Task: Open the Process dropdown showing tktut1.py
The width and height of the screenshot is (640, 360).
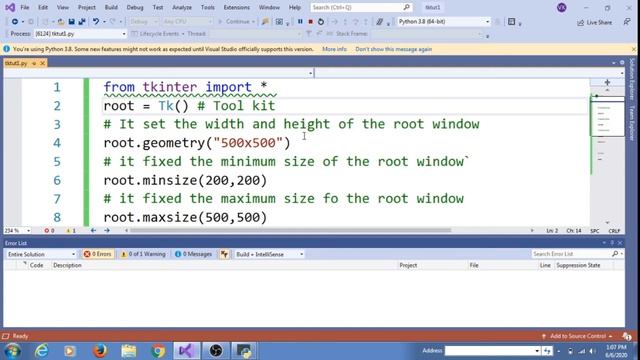Action: [80, 34]
